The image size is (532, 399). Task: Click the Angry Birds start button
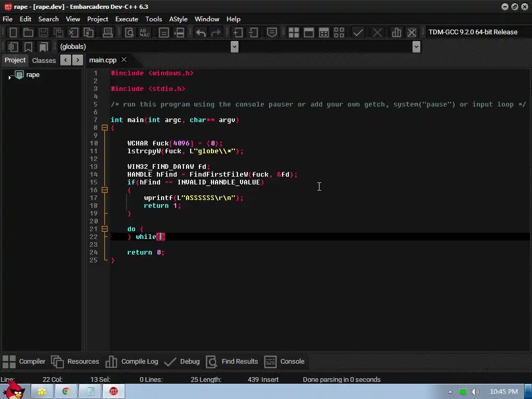[x=14, y=390]
